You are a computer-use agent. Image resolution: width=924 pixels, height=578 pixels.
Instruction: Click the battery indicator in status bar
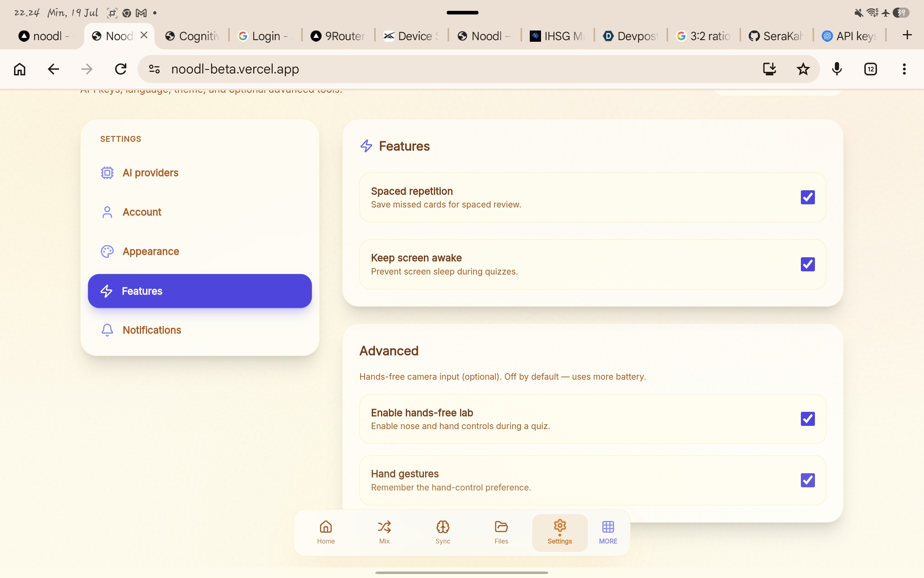[901, 13]
